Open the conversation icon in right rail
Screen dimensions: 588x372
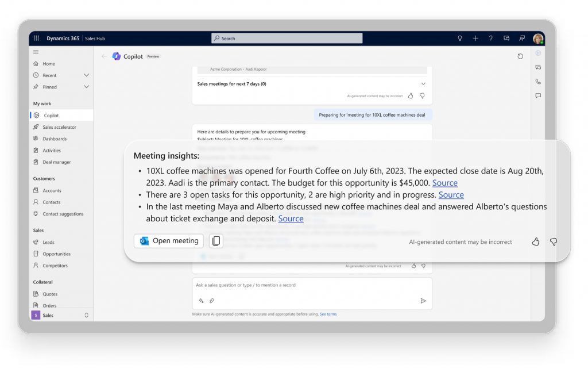click(x=538, y=67)
